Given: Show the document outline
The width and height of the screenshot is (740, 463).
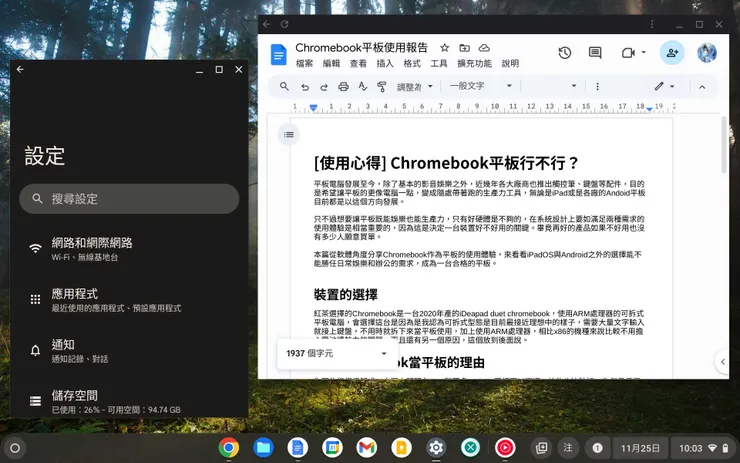Looking at the screenshot, I should [289, 135].
